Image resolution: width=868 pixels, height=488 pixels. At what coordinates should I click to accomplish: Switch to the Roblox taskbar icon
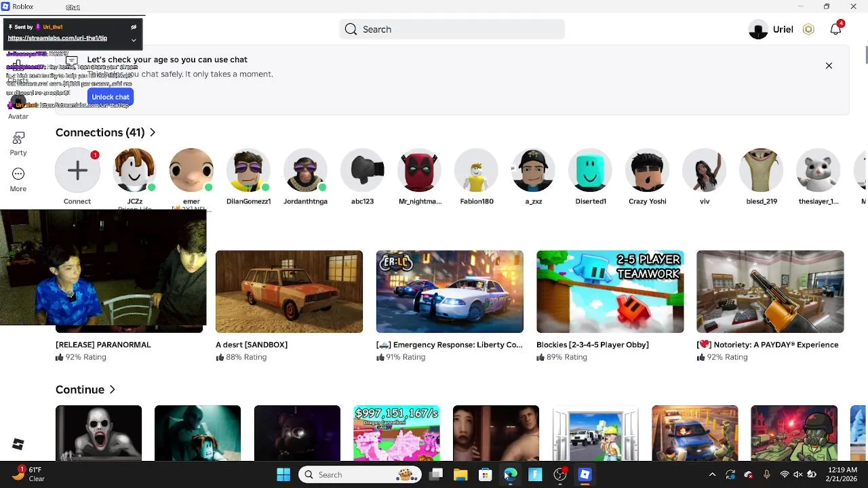click(x=585, y=474)
